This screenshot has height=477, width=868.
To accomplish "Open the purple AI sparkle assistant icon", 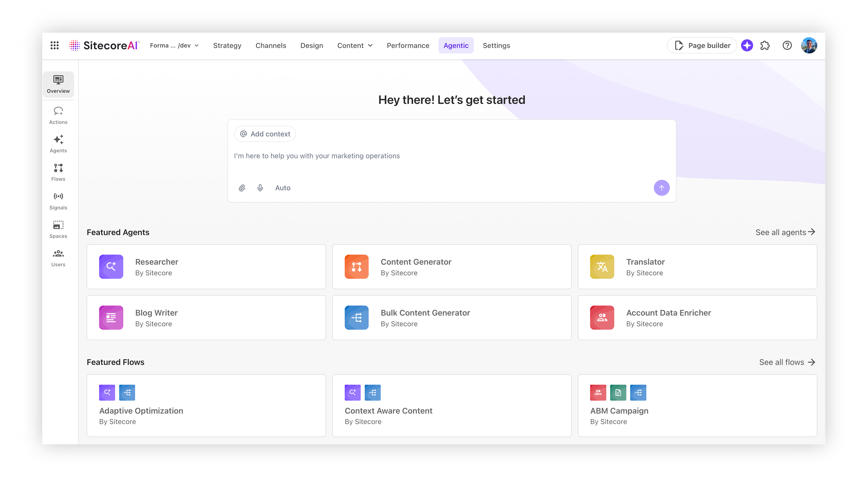I will 747,45.
